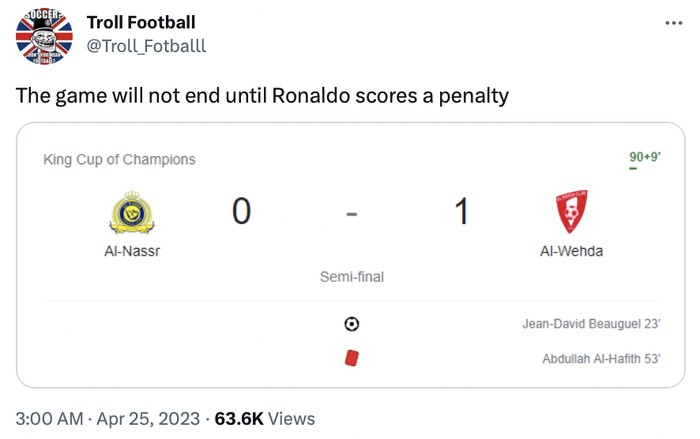Click Al-Nassr's score of 0
Image resolution: width=700 pixels, height=439 pixels.
241,212
